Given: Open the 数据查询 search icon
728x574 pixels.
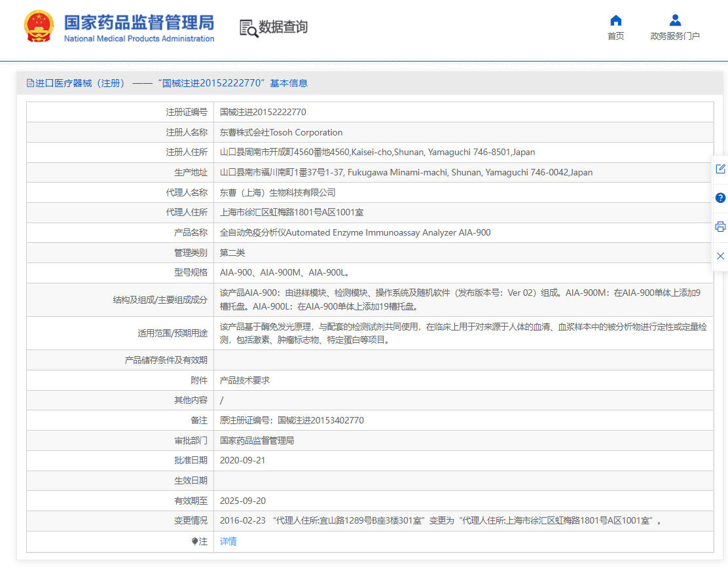Looking at the screenshot, I should [249, 28].
